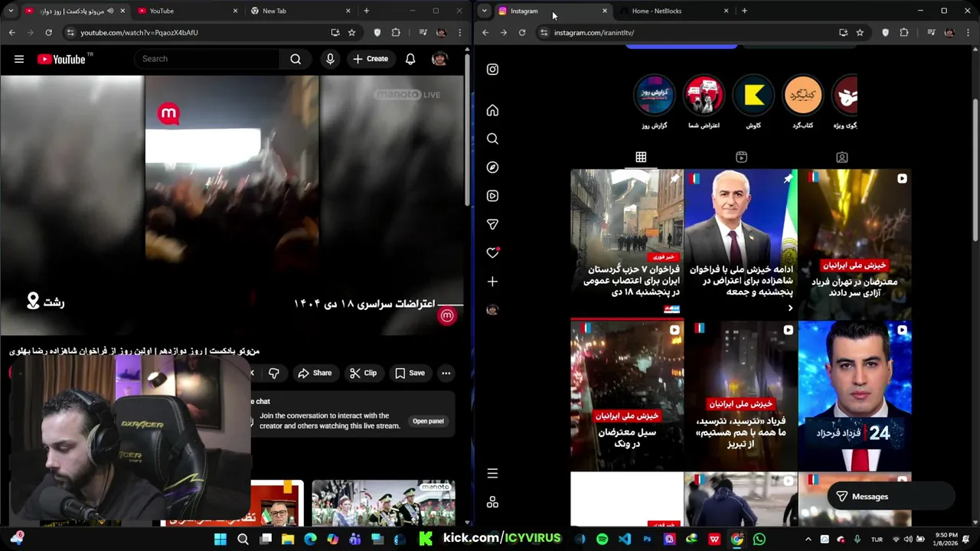Create a Clip of the video
The width and height of the screenshot is (980, 551).
pyautogui.click(x=363, y=373)
